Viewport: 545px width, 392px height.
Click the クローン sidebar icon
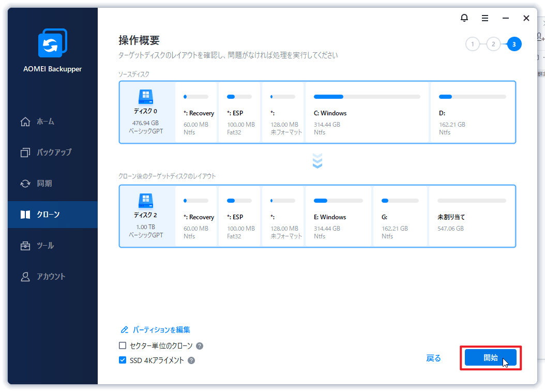tap(25, 215)
